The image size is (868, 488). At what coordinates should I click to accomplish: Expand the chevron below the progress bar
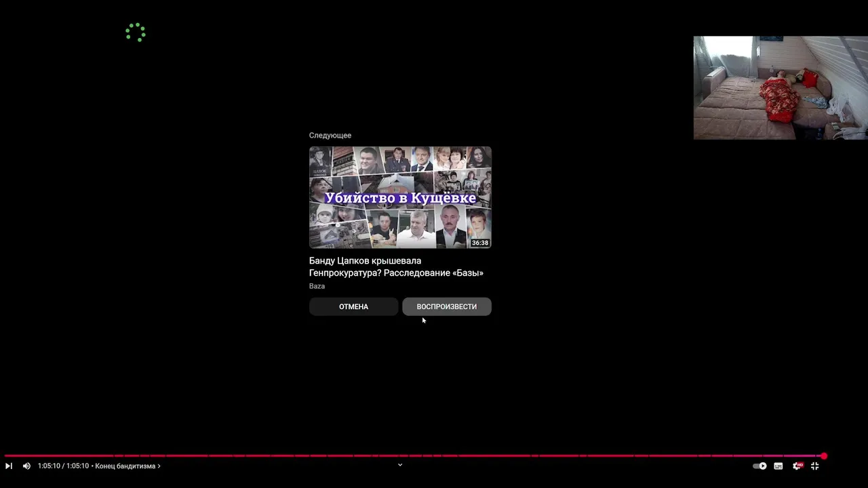pyautogui.click(x=400, y=464)
